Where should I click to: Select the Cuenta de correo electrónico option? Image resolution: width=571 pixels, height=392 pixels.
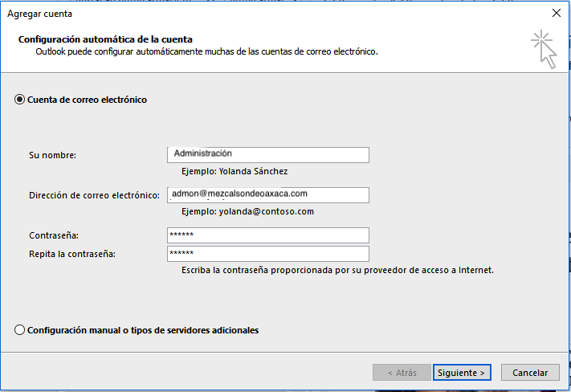pos(20,100)
